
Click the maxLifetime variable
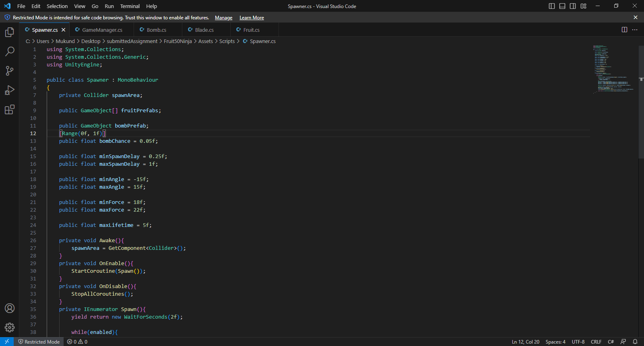(x=116, y=225)
